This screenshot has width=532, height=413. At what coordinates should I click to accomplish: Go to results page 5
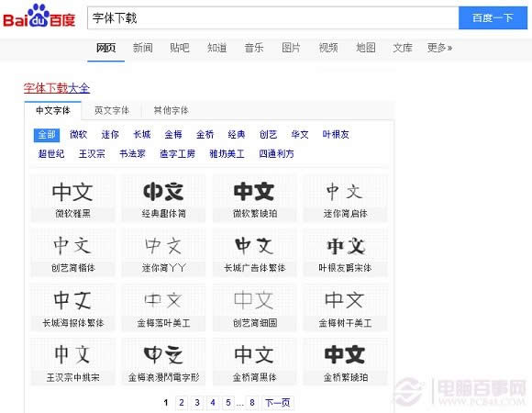pyautogui.click(x=228, y=403)
